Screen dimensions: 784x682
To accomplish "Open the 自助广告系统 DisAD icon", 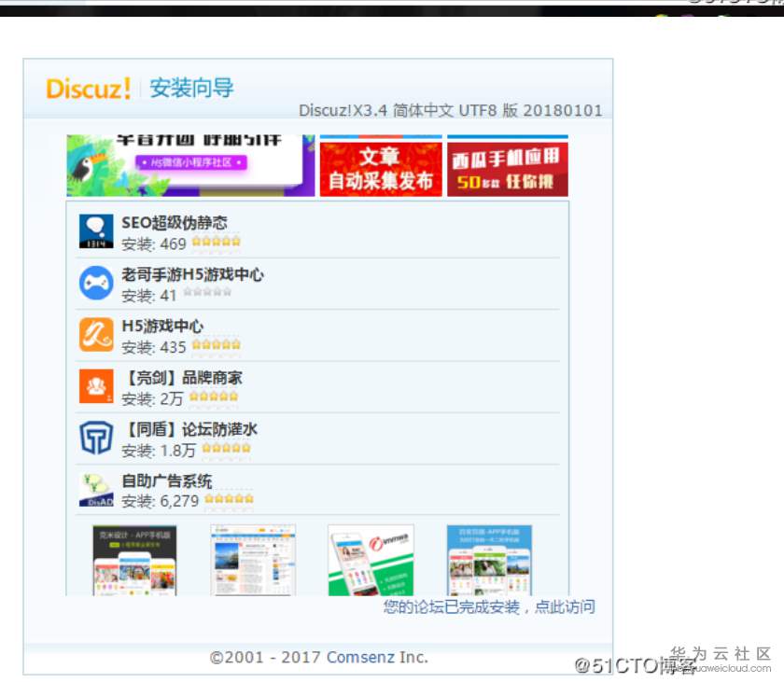I will point(96,489).
